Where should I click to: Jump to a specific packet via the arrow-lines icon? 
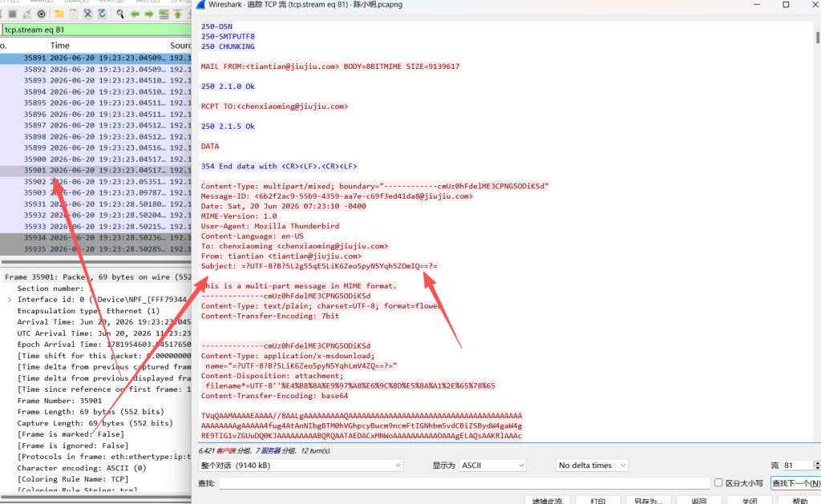coord(164,14)
